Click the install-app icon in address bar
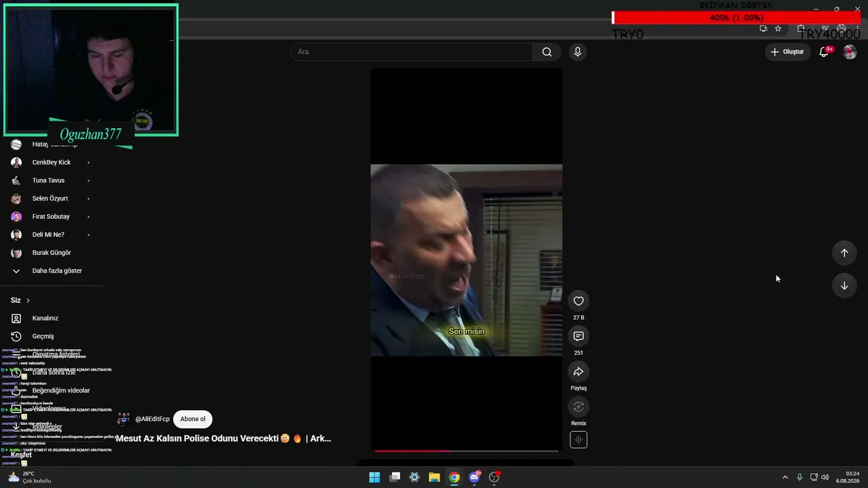This screenshot has height=488, width=868. click(x=763, y=28)
